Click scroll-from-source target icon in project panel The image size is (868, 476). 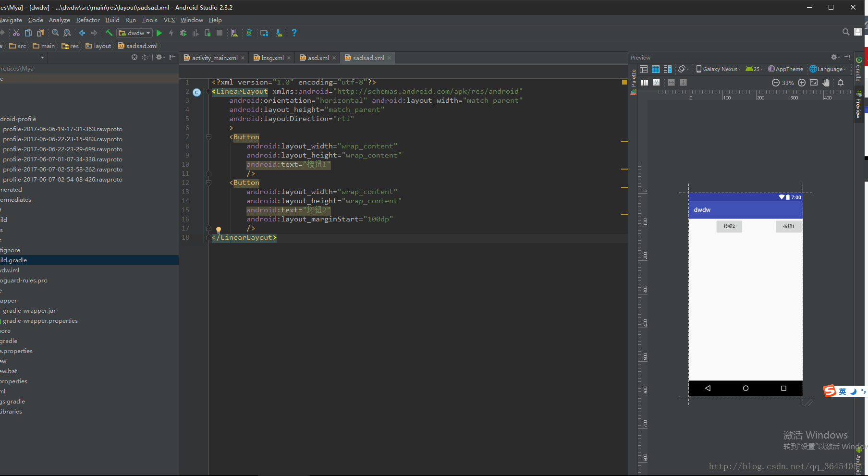[134, 57]
